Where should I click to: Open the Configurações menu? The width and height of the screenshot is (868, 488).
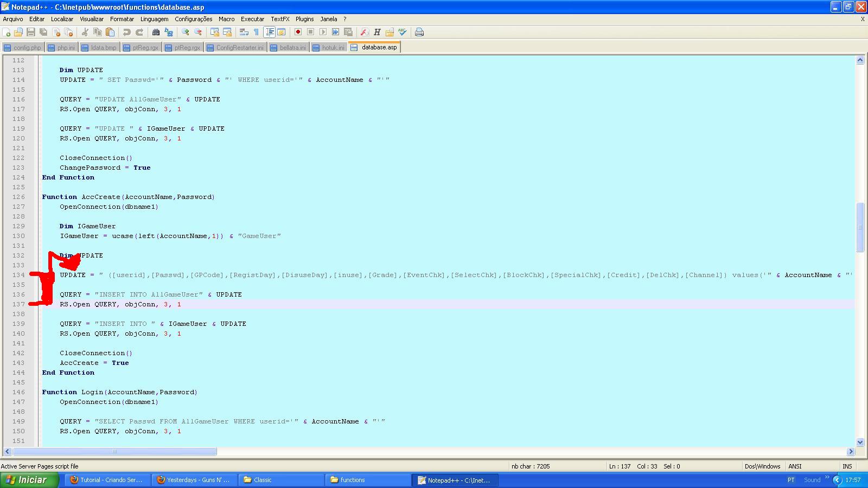pos(194,19)
